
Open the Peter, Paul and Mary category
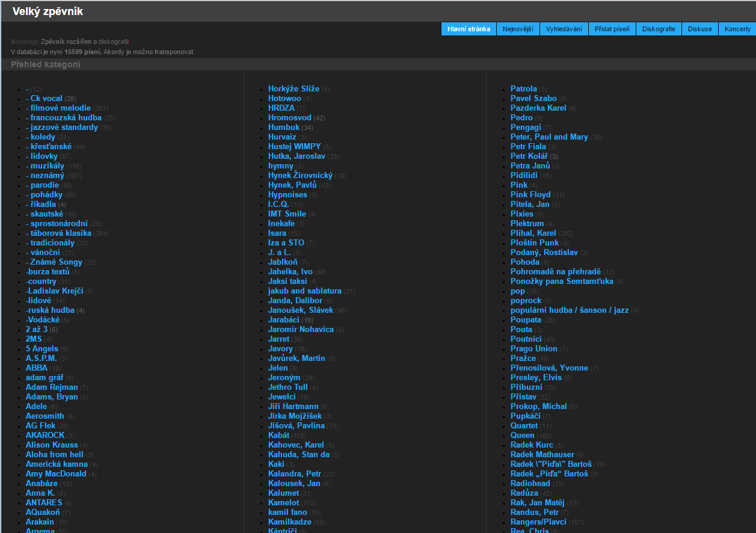[x=549, y=137]
